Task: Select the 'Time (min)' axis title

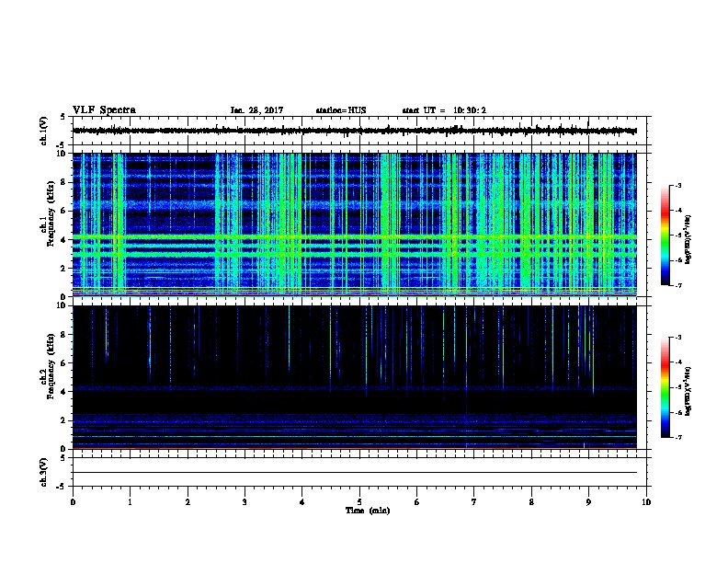Action: 368,511
